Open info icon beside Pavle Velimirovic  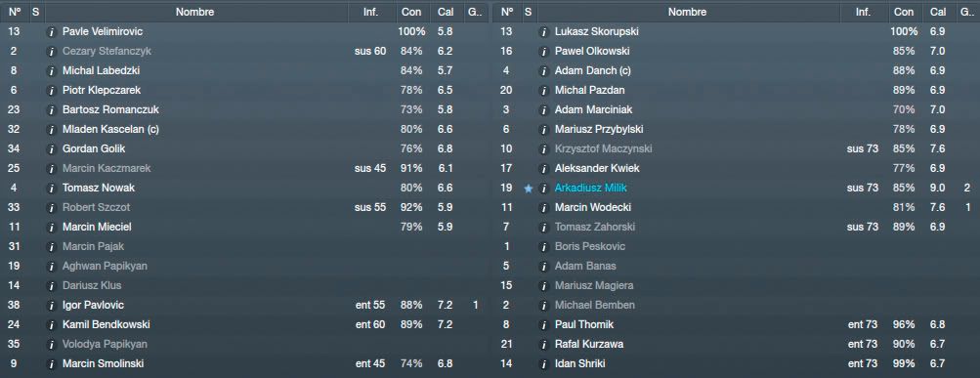pyautogui.click(x=52, y=32)
